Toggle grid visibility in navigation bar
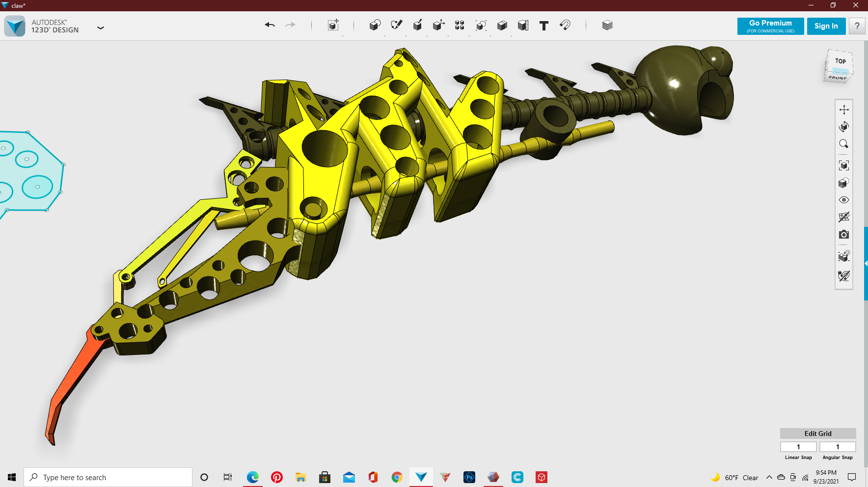The image size is (868, 487). [x=843, y=217]
